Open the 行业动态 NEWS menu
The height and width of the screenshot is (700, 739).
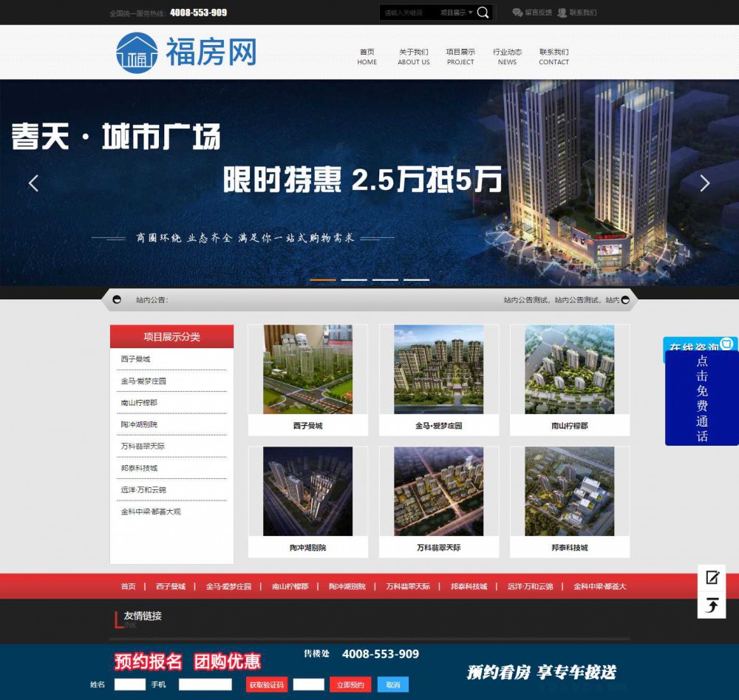508,55
